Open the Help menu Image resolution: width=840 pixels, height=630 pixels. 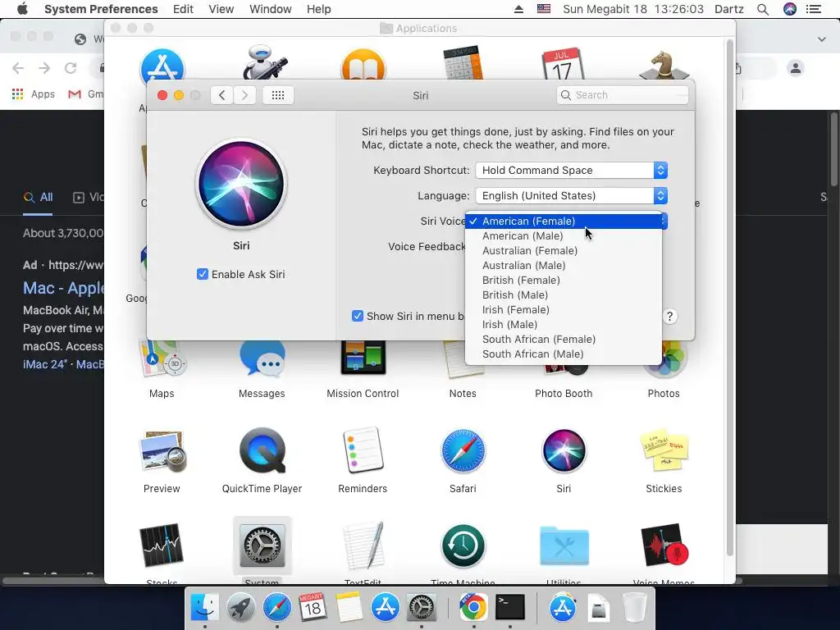[319, 9]
